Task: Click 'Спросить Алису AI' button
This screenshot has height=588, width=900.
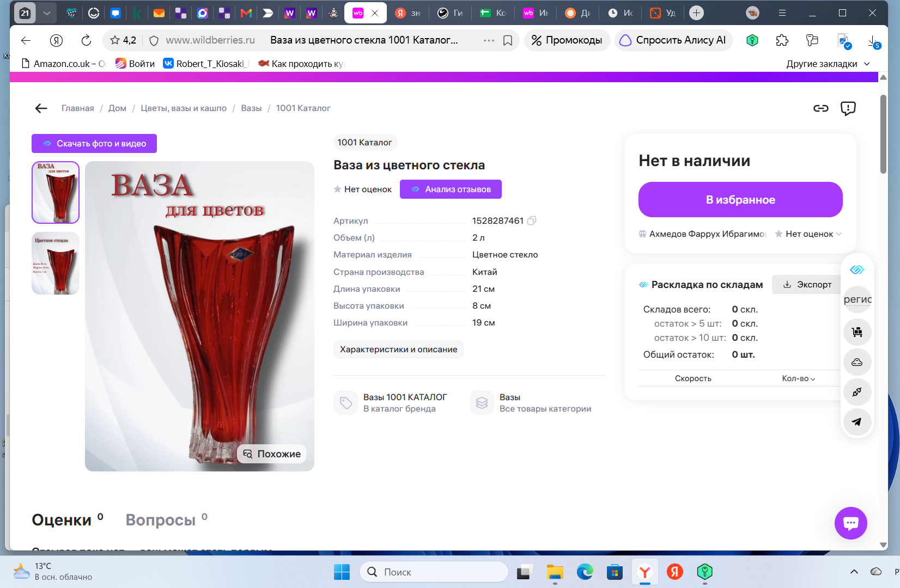Action: tap(673, 40)
